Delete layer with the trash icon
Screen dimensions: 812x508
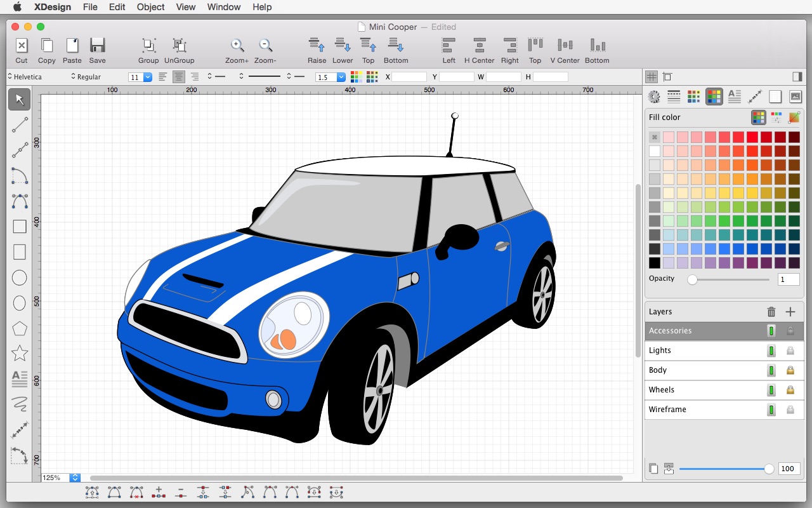point(771,312)
